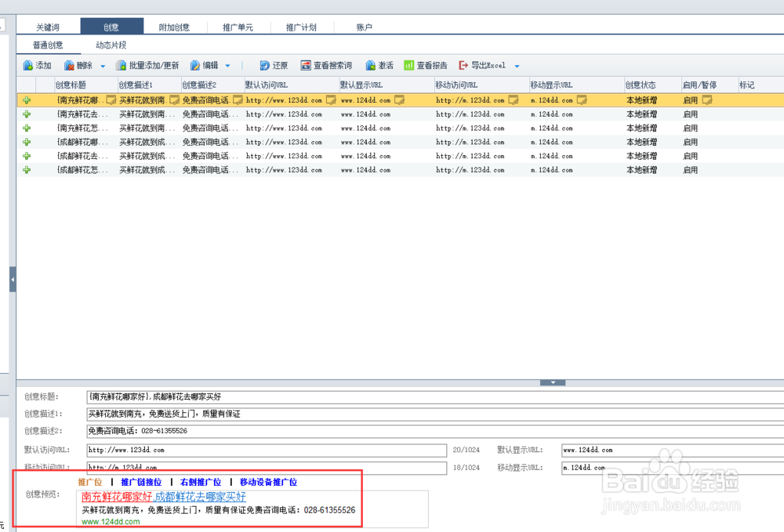Screen dimensions: 784x532
Task: Click 导出Excel export button
Action: (482, 66)
